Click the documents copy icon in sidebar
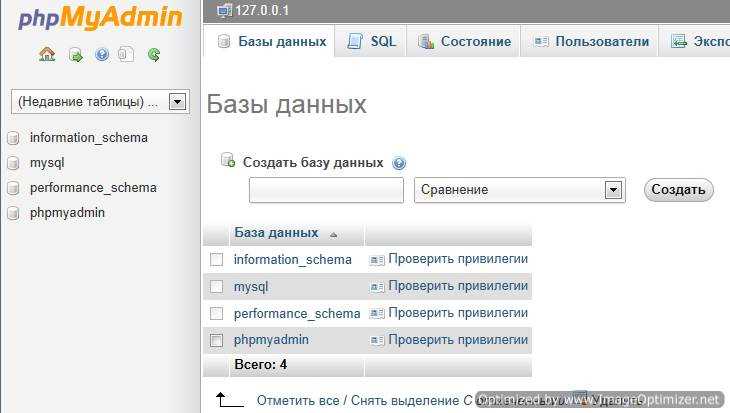730x413 pixels. [x=126, y=54]
